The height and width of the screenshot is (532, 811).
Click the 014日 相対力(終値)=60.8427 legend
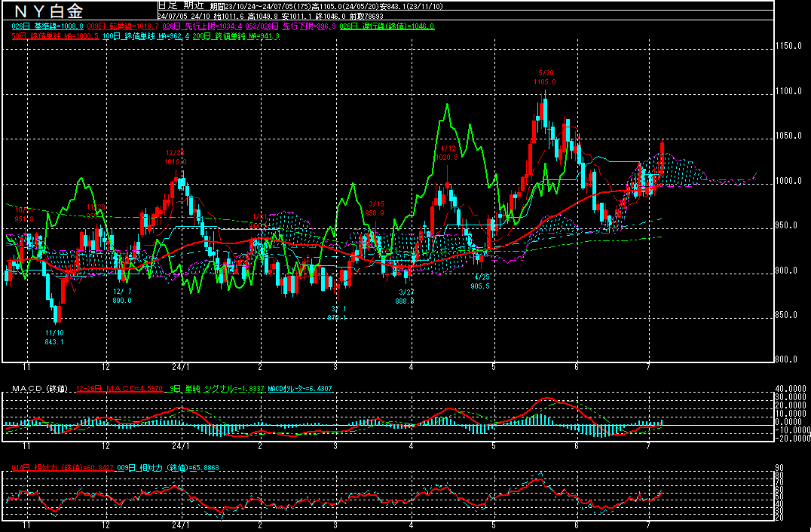[x=63, y=468]
